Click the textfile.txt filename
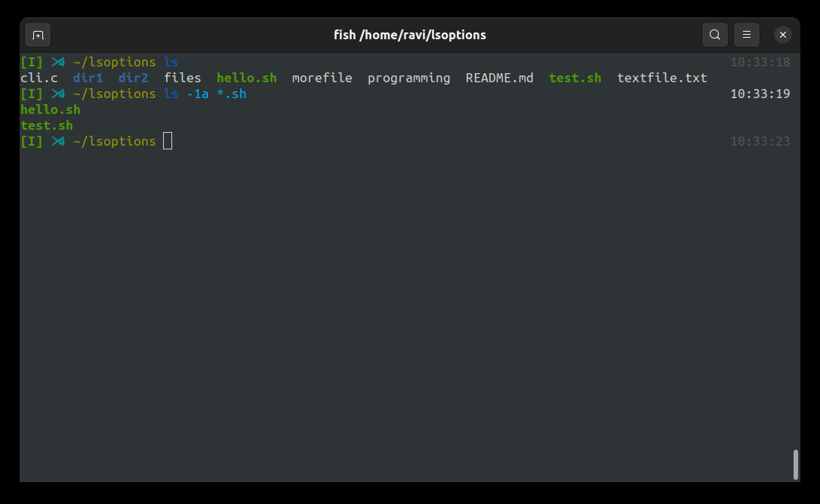 coord(661,78)
